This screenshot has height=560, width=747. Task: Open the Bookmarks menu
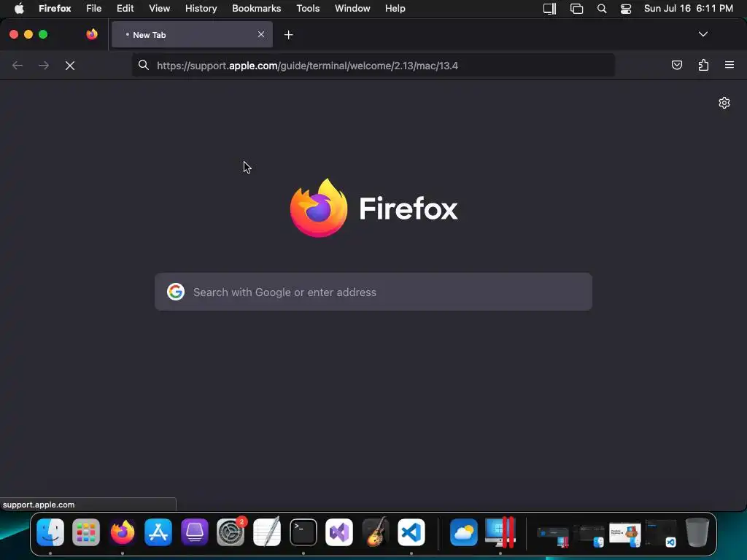[256, 9]
